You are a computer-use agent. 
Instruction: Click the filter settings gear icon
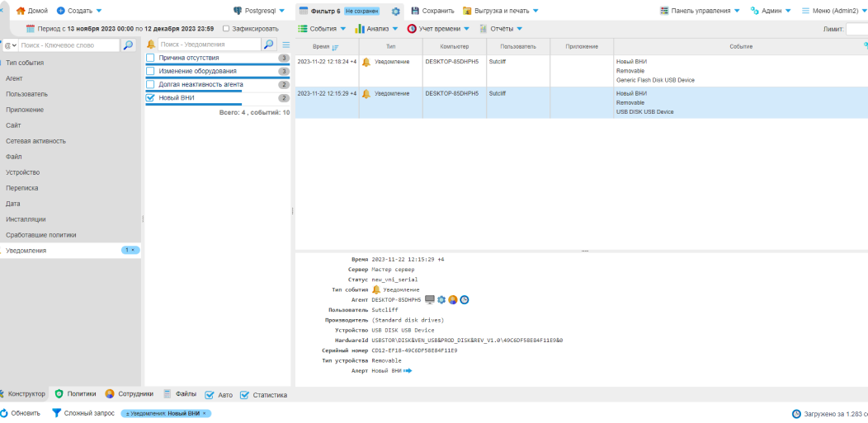click(x=395, y=11)
